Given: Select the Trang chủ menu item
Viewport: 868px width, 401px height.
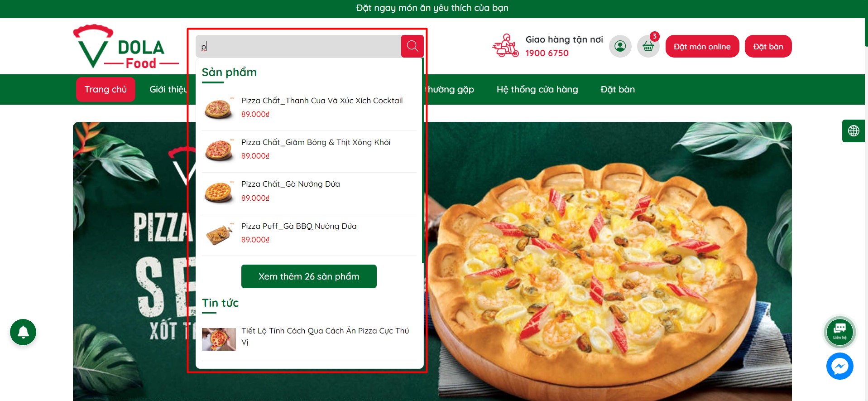Looking at the screenshot, I should tap(106, 89).
